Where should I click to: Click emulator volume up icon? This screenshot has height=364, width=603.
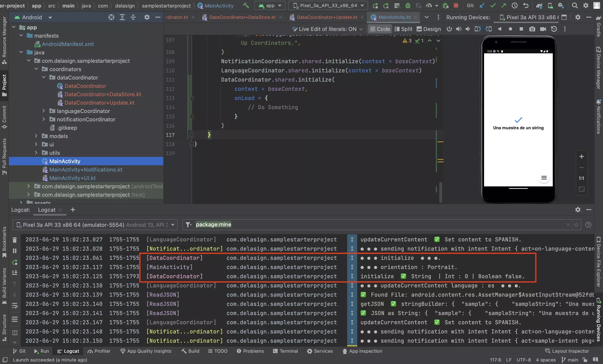(x=459, y=29)
